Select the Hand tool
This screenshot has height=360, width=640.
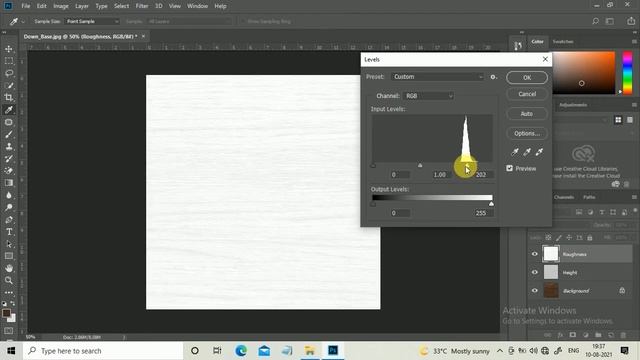9,268
